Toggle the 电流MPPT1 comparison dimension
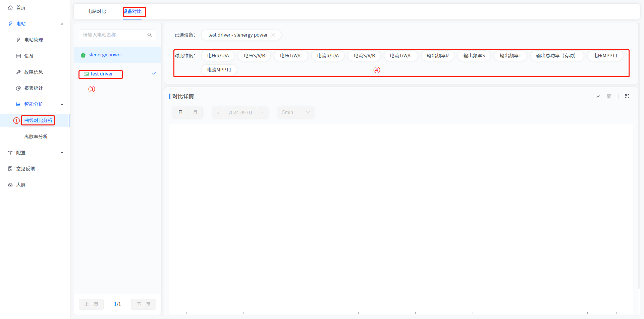Viewport: 644px width, 319px height. coord(219,70)
